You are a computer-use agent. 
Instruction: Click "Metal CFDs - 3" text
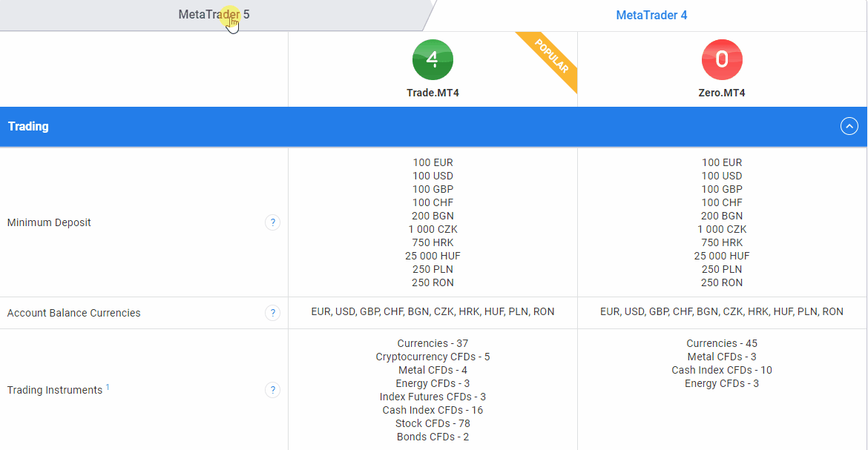click(x=722, y=357)
